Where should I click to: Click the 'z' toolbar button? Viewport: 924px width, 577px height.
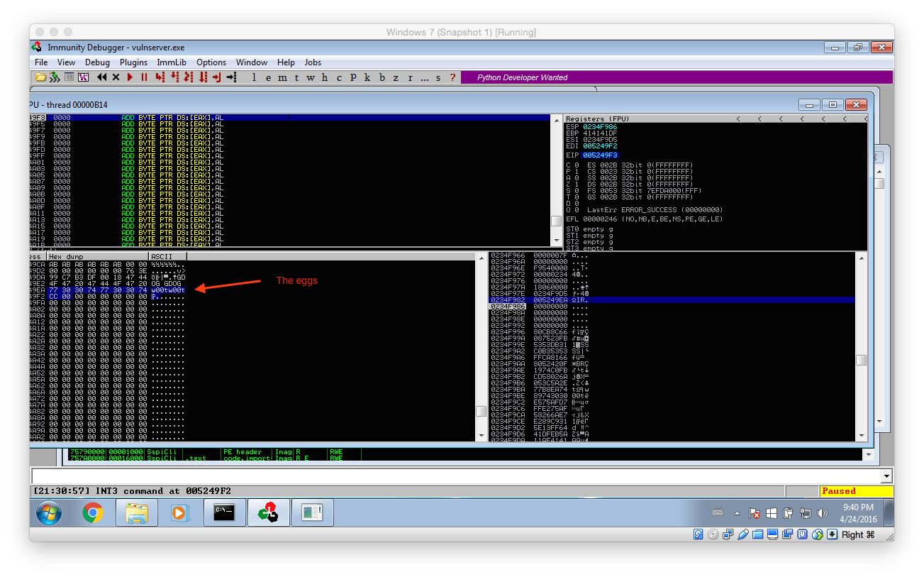pos(396,77)
